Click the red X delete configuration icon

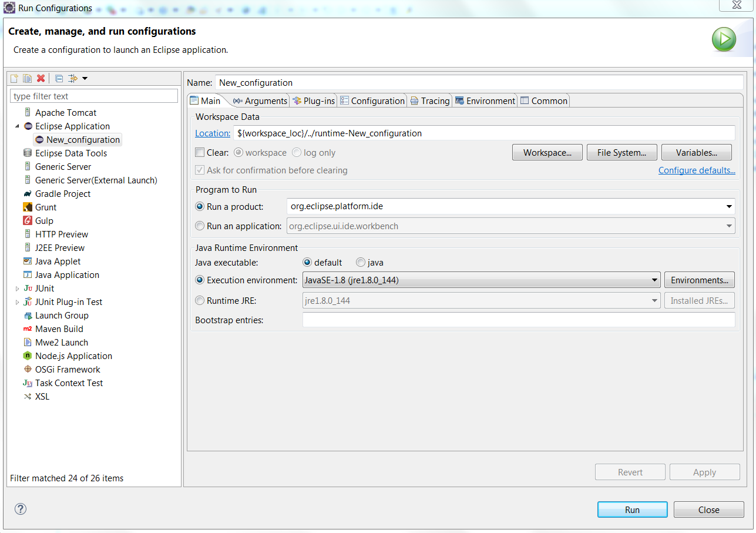coord(41,78)
